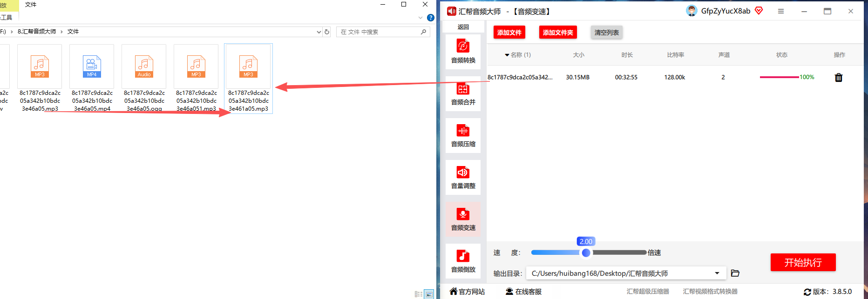Refresh the Explorer address bar
Viewport: 868px width, 299px height.
point(327,32)
